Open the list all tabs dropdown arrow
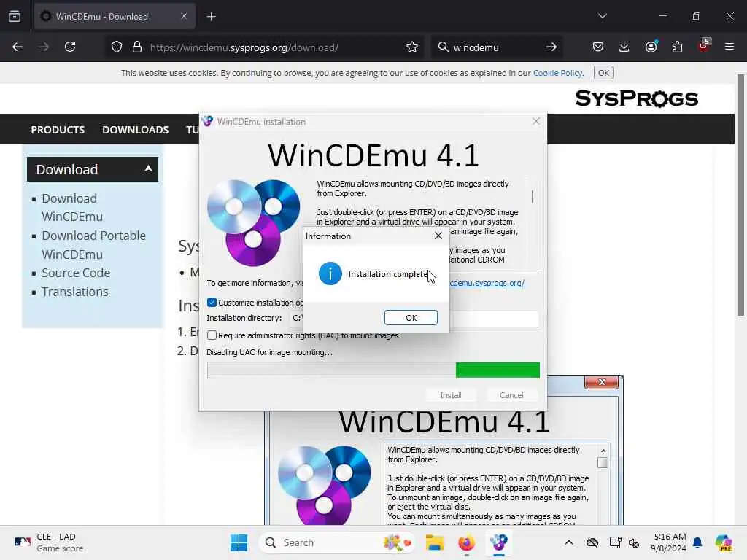Image resolution: width=747 pixels, height=560 pixels. click(603, 16)
